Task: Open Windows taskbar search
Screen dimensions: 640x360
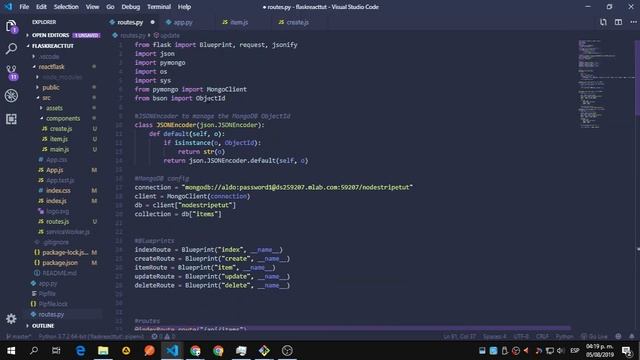Action: pos(34,351)
